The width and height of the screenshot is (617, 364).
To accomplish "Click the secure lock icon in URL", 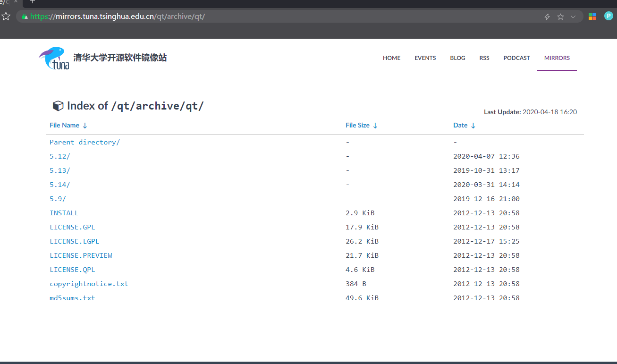I will click(25, 17).
